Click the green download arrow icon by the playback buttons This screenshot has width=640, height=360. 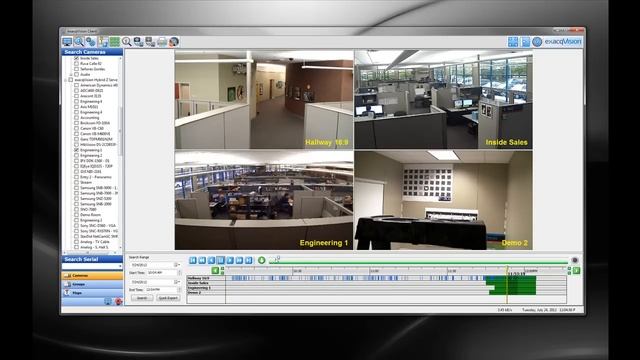pyautogui.click(x=262, y=260)
